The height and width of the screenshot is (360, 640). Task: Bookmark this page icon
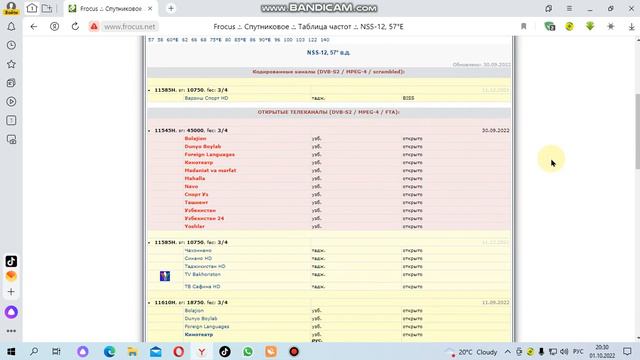coord(524,27)
